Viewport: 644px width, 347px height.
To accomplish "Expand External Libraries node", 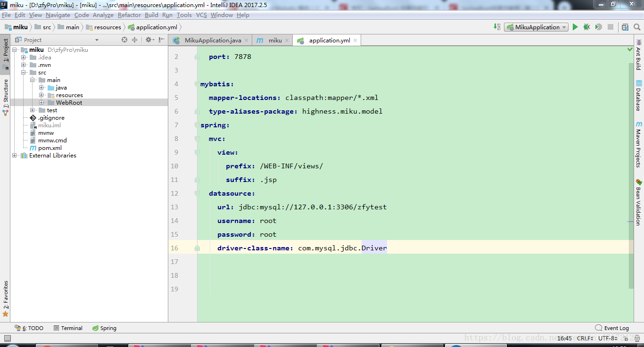I will [15, 156].
